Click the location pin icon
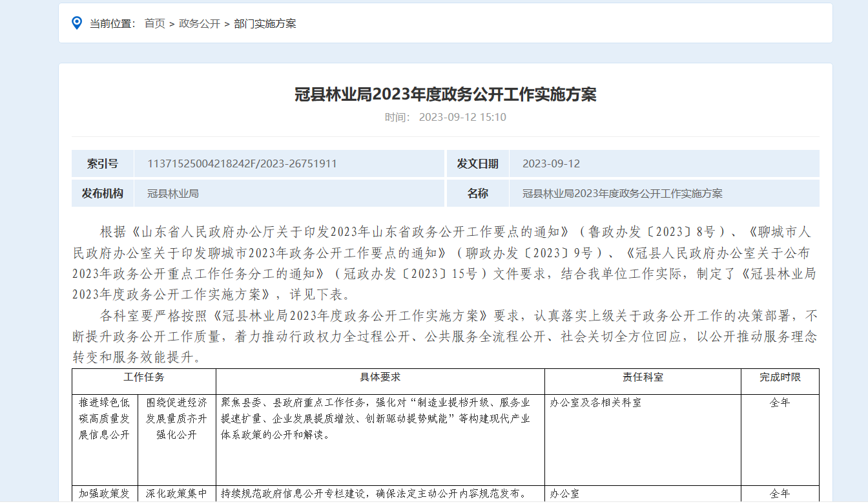Viewport: 868px width, 504px height. click(77, 23)
